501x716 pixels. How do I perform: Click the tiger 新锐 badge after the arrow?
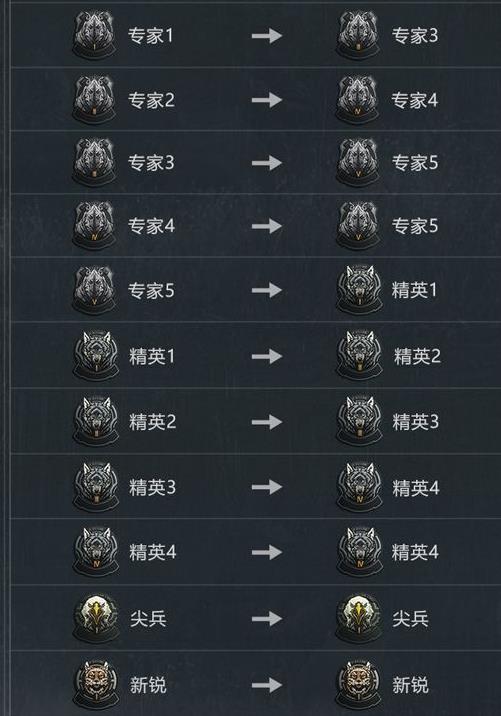(359, 684)
